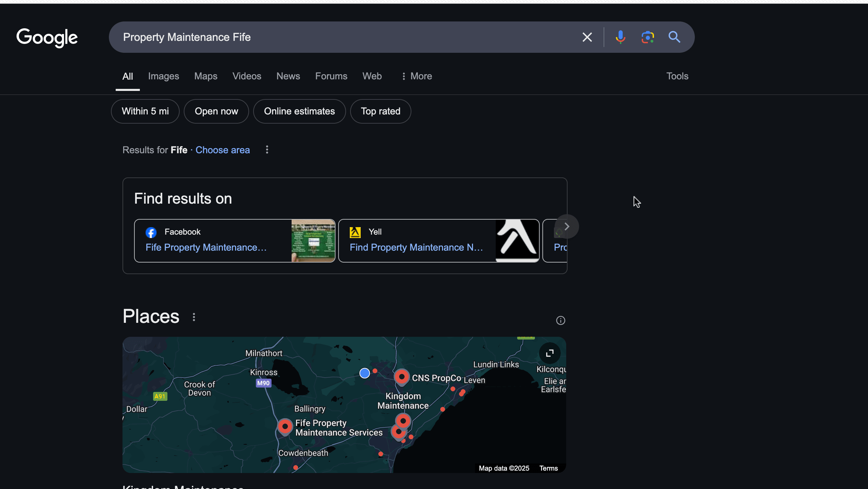
Task: Open three-dot menu beside Choose area
Action: [267, 150]
